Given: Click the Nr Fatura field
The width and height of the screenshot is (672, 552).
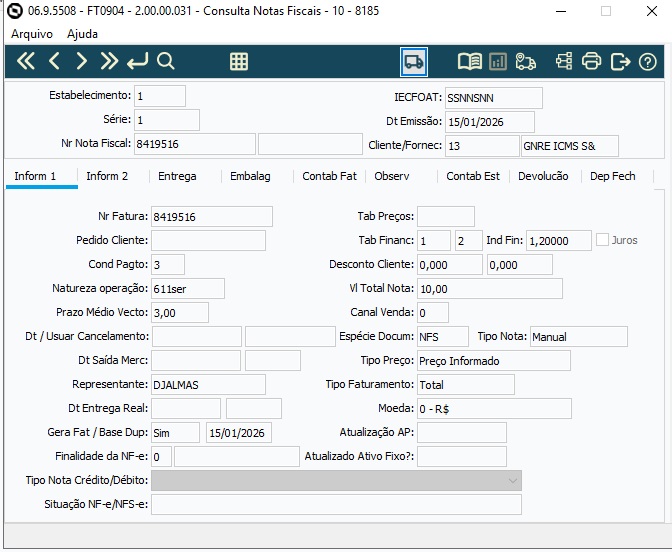Looking at the screenshot, I should (x=212, y=217).
